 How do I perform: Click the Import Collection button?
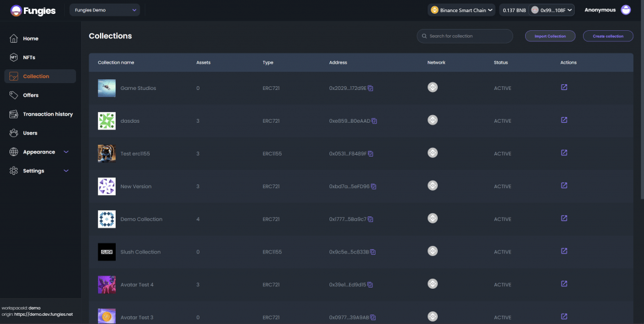(550, 36)
